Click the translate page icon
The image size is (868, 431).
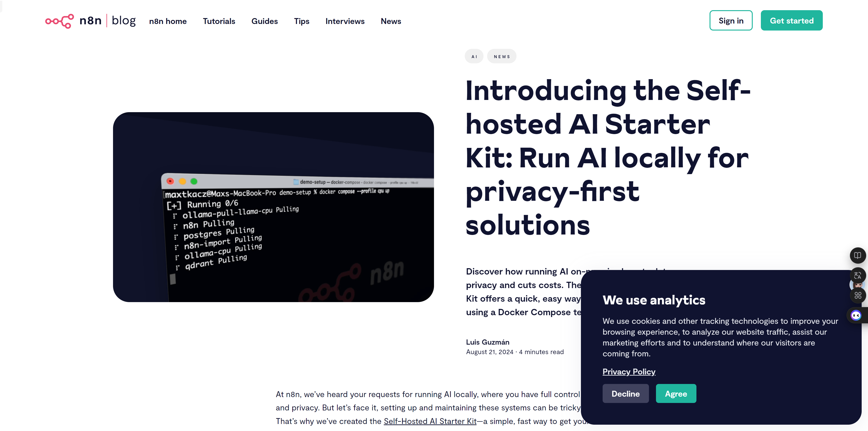click(858, 275)
